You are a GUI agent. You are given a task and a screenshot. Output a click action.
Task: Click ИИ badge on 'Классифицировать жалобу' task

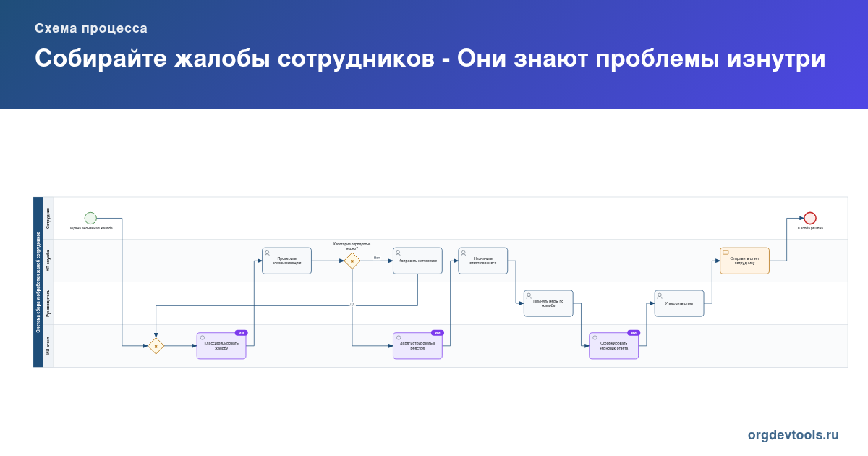tap(241, 333)
